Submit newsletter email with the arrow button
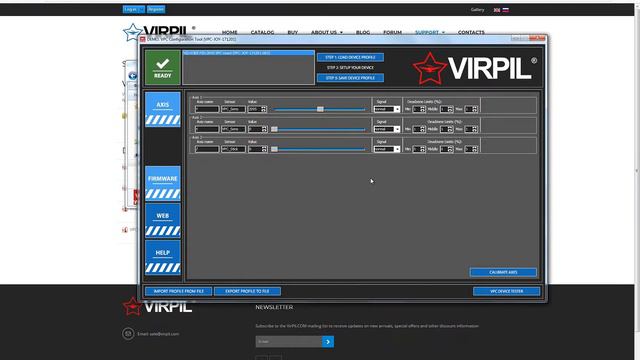The width and height of the screenshot is (640, 360). pyautogui.click(x=328, y=342)
